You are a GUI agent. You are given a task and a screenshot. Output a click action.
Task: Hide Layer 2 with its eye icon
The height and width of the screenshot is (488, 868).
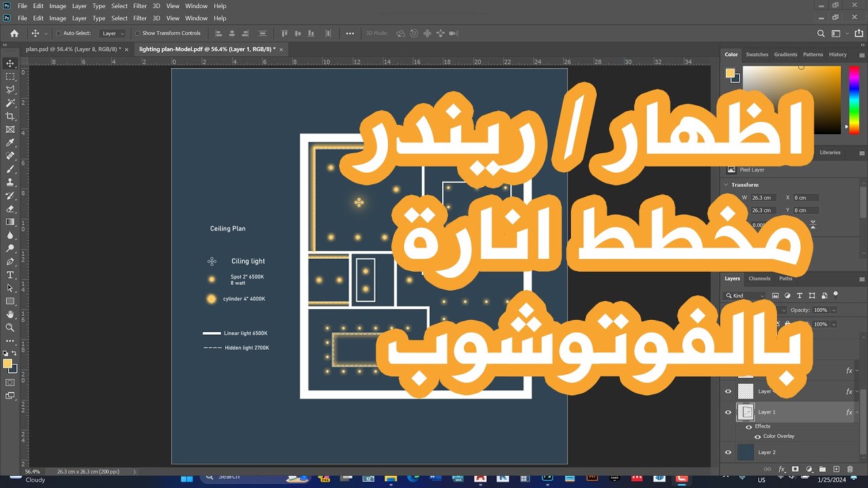pyautogui.click(x=728, y=452)
